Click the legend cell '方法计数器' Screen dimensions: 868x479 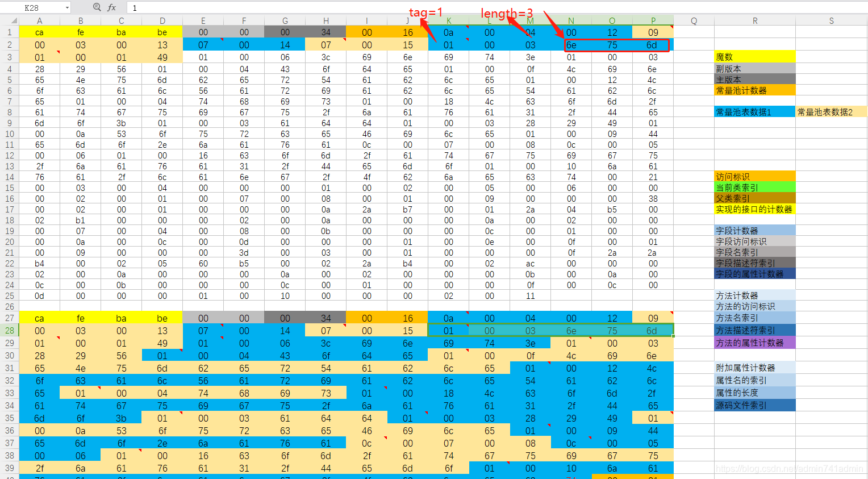[755, 295]
